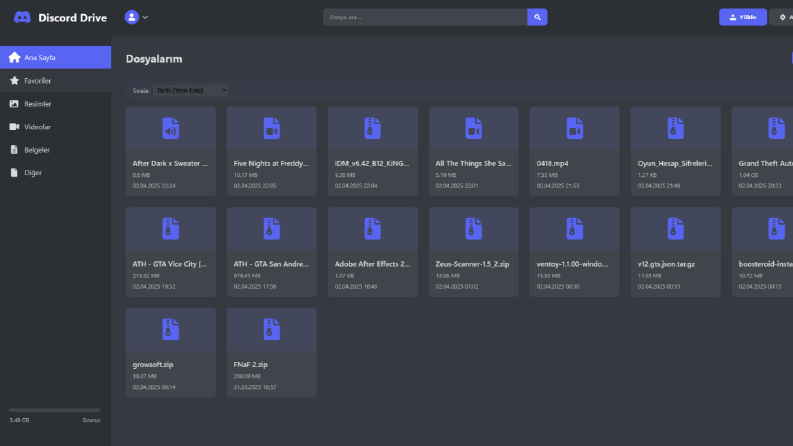Click the Sınırsız storage limit label
The width and height of the screenshot is (793, 446).
point(92,420)
